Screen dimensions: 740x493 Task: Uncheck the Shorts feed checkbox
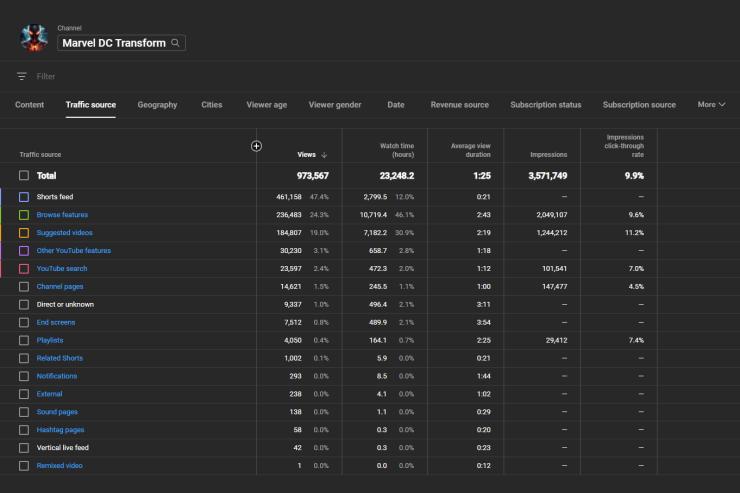(x=24, y=197)
